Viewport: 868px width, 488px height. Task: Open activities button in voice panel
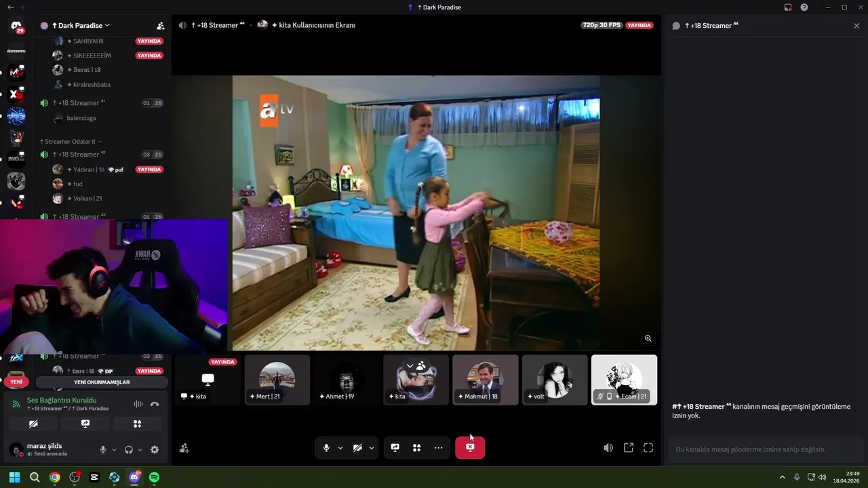(138, 424)
